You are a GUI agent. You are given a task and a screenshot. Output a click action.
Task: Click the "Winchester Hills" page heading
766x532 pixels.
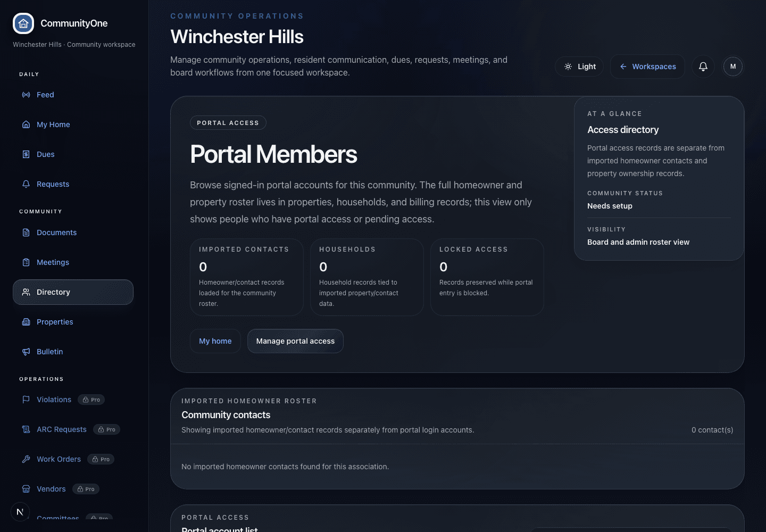click(237, 37)
